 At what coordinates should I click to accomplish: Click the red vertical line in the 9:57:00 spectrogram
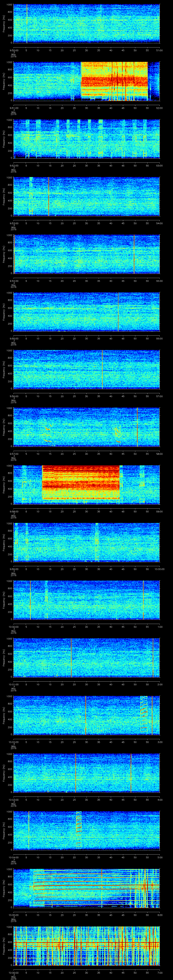[137, 427]
